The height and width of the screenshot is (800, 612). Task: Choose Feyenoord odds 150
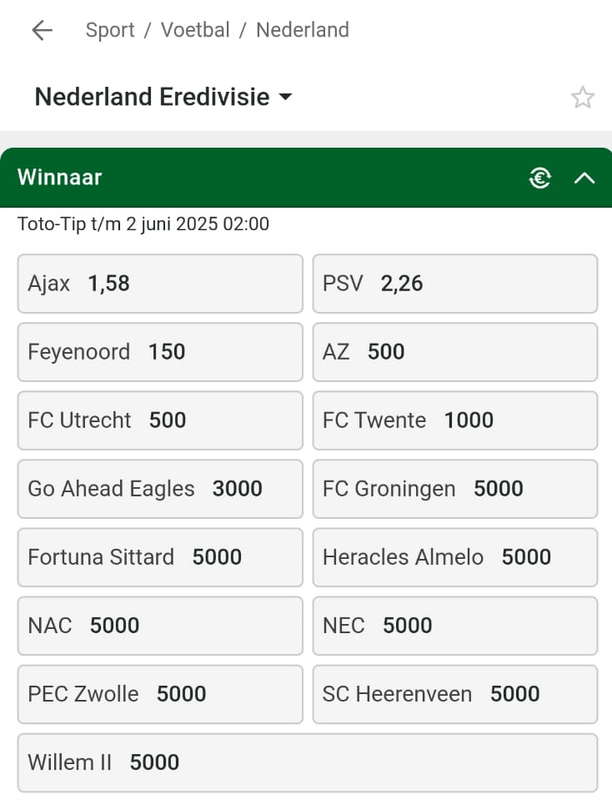[x=160, y=352]
